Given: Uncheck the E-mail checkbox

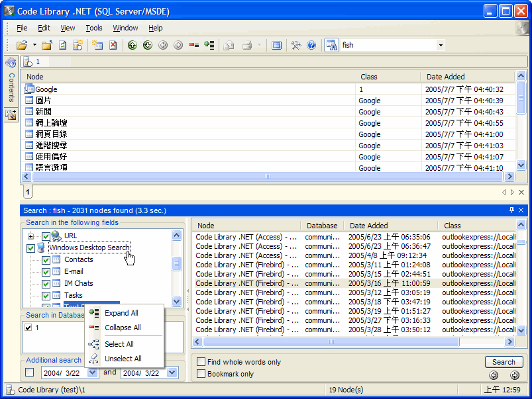Looking at the screenshot, I should tap(46, 272).
